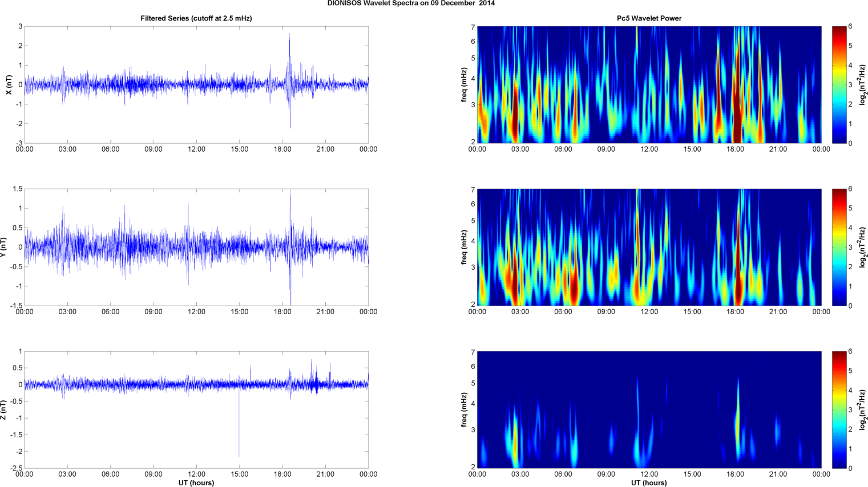Click the "6" tick atop the Y spectrogram colorbar
Screen dimensions: 868x487
point(850,189)
